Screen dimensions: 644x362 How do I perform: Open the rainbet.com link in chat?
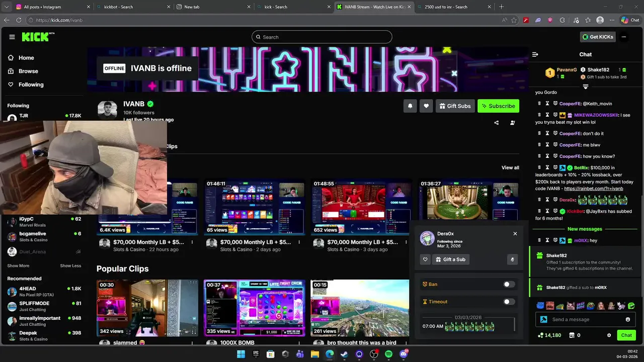pyautogui.click(x=594, y=189)
